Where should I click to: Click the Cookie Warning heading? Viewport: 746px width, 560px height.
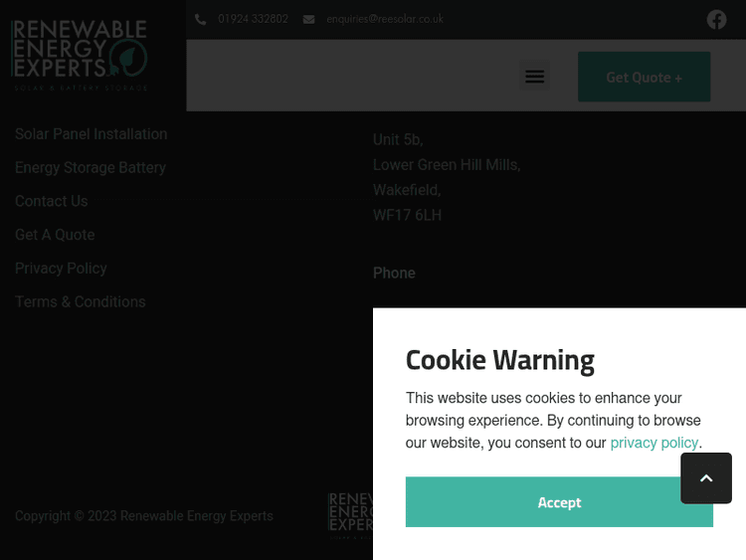(499, 359)
